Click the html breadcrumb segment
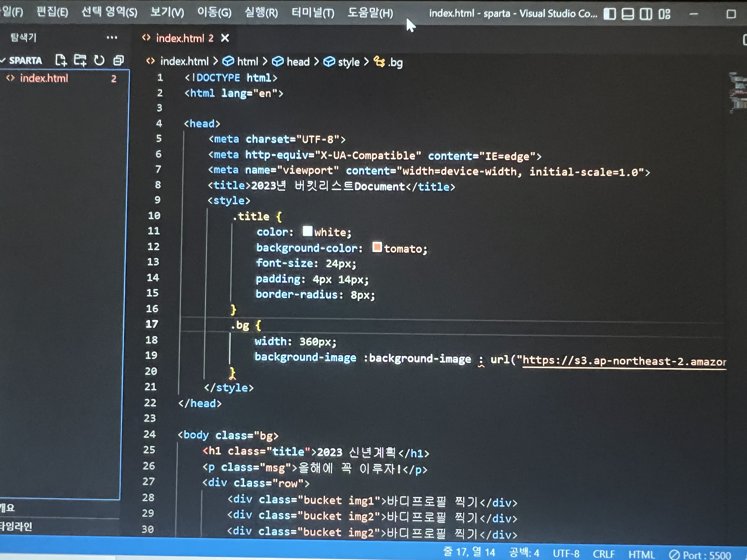Image resolution: width=747 pixels, height=560 pixels. (248, 62)
